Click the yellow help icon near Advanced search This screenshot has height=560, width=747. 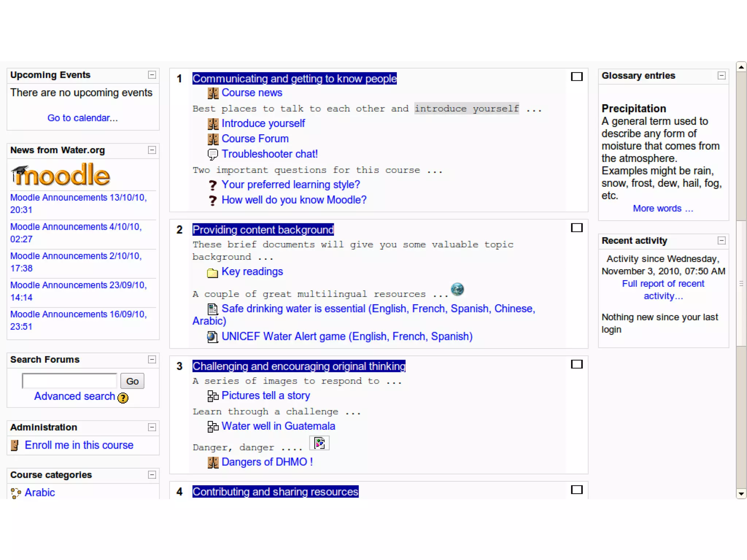pos(123,398)
